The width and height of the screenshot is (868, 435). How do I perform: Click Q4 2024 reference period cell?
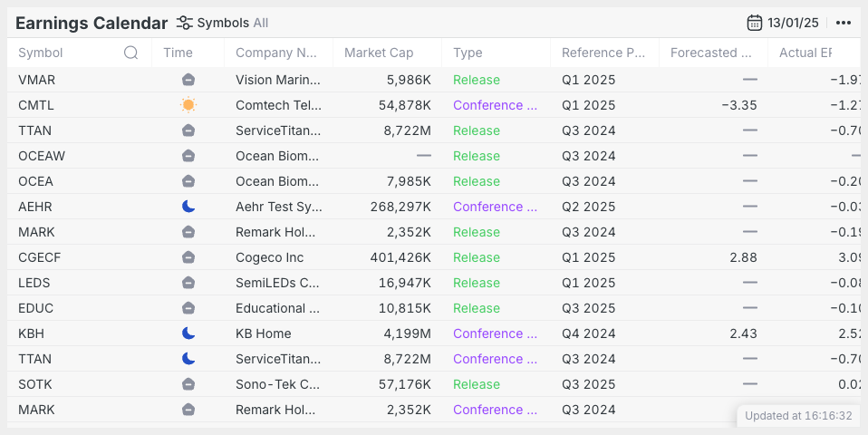tap(588, 333)
